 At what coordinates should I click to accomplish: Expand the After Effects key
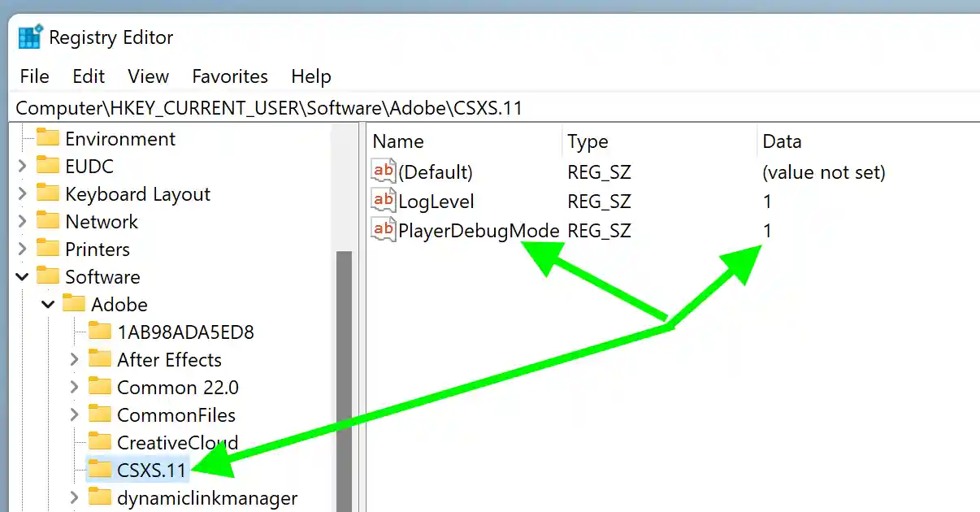(x=74, y=359)
